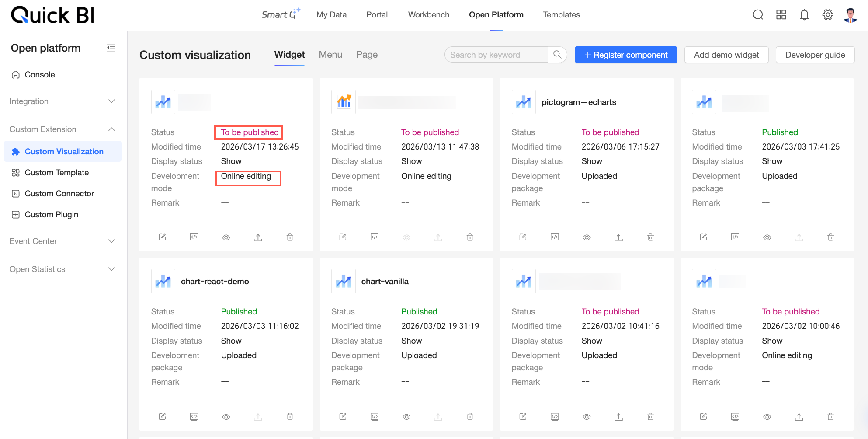Collapse the Open platform sidebar
This screenshot has width=868, height=439.
111,48
